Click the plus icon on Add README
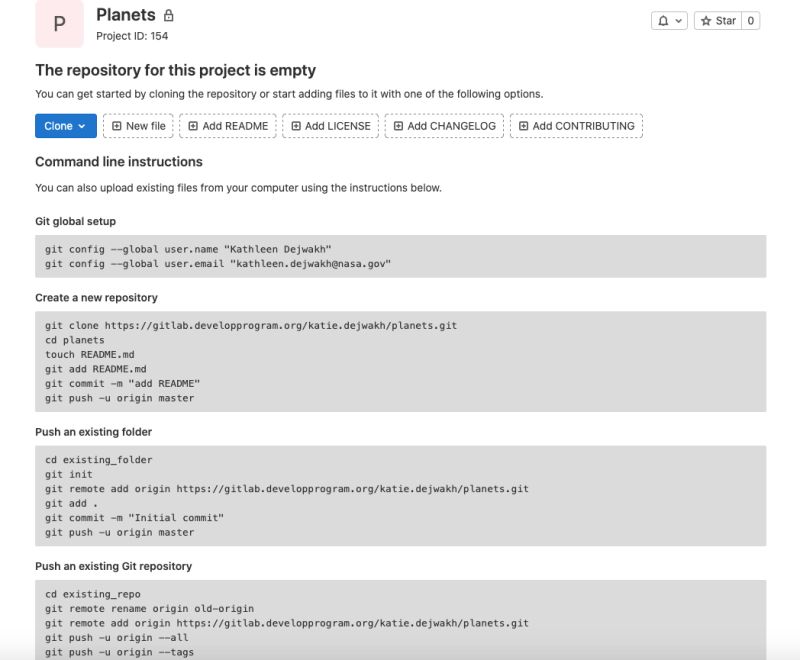This screenshot has width=800, height=660. tap(193, 126)
